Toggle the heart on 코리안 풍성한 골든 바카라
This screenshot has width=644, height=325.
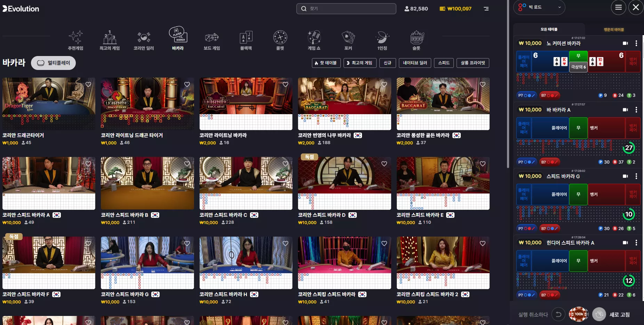click(483, 85)
